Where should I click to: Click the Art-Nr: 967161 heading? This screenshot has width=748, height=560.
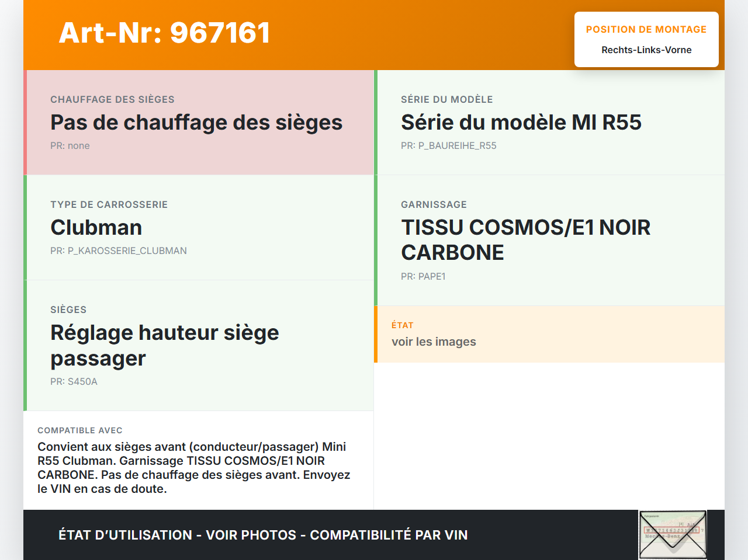point(164,33)
